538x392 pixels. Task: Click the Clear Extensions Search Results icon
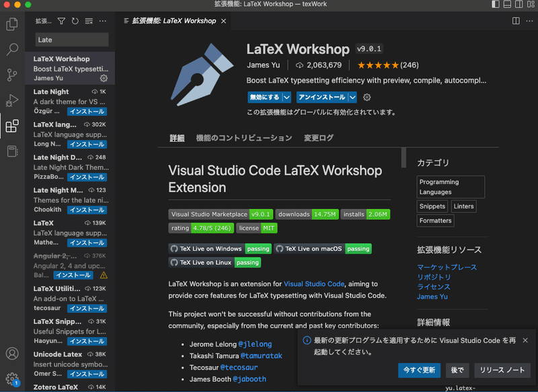click(88, 21)
